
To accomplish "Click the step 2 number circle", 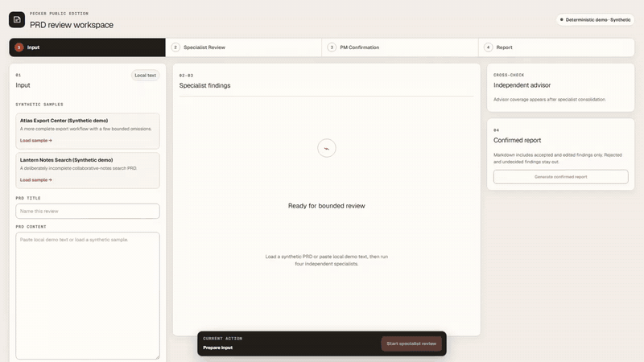I will pyautogui.click(x=175, y=47).
